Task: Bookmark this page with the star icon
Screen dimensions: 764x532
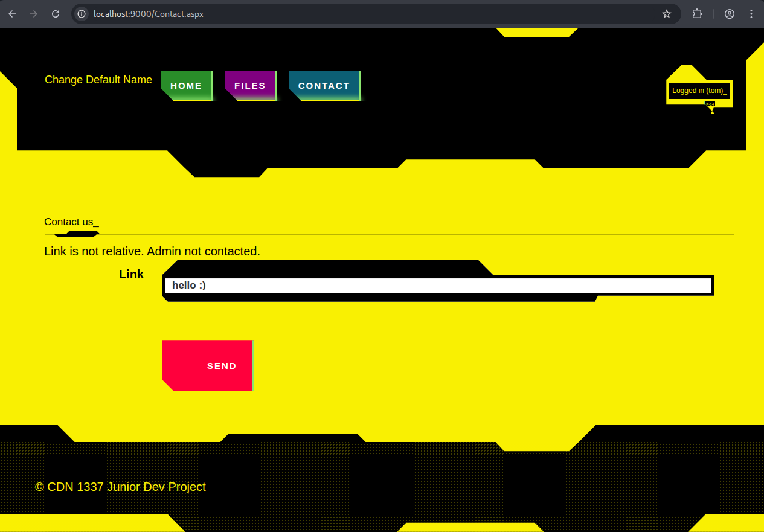Action: click(667, 14)
